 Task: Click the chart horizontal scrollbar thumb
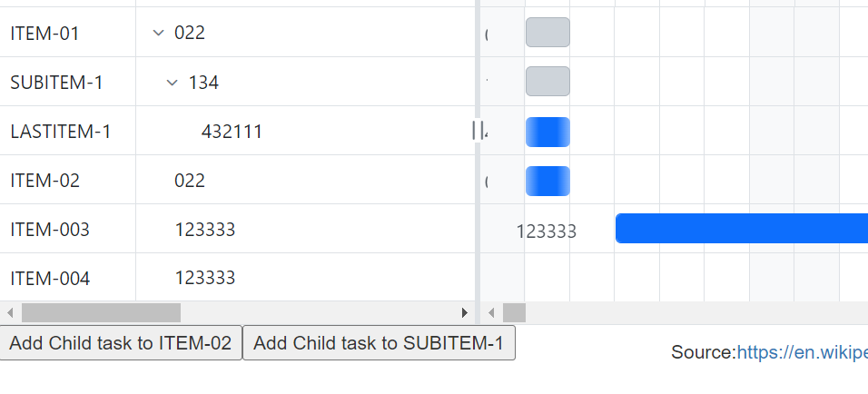(514, 313)
